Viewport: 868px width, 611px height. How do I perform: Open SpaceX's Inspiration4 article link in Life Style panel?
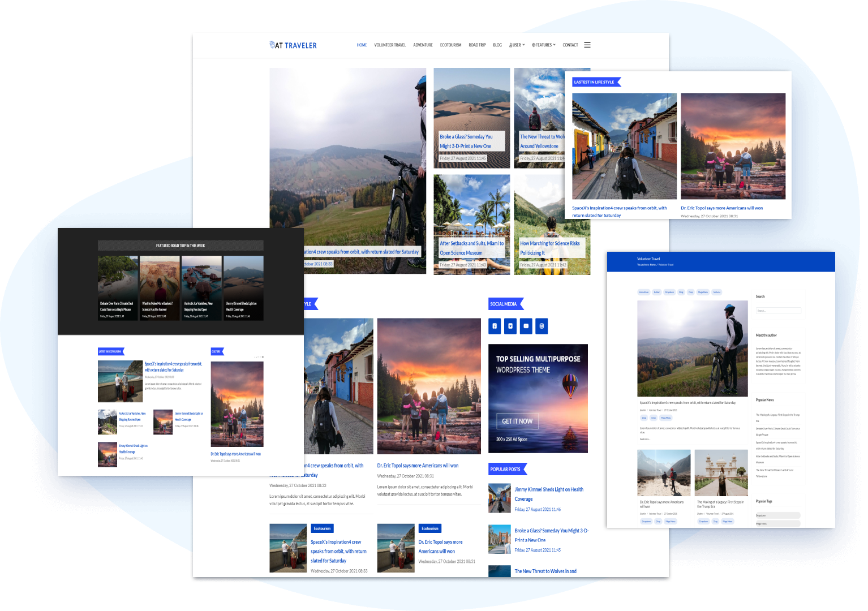coord(619,212)
